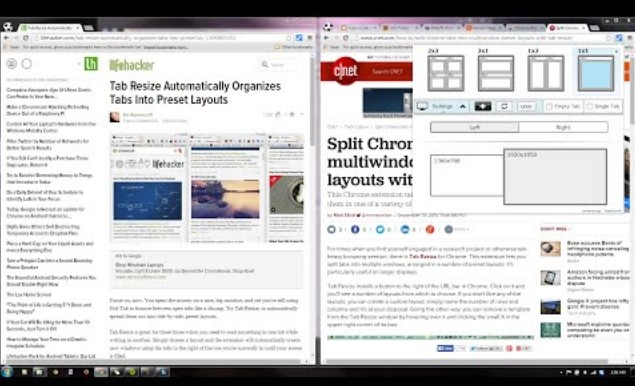
Task: Open Other bookmarks folder in left window
Action: [294, 47]
